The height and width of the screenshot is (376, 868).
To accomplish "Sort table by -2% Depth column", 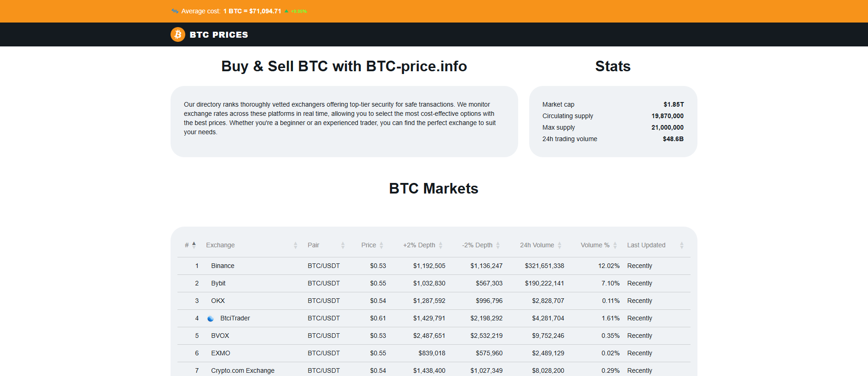I will (x=498, y=245).
